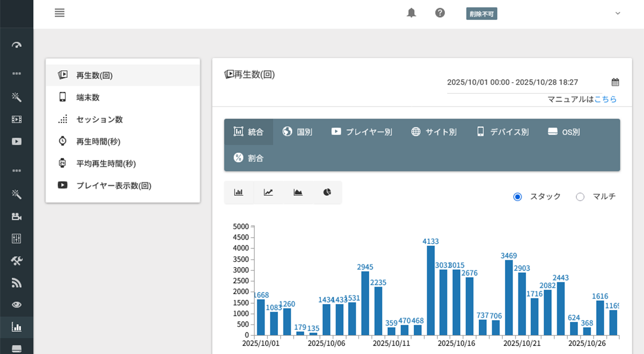Switch chart to line graph view
The height and width of the screenshot is (354, 644).
[x=268, y=192]
